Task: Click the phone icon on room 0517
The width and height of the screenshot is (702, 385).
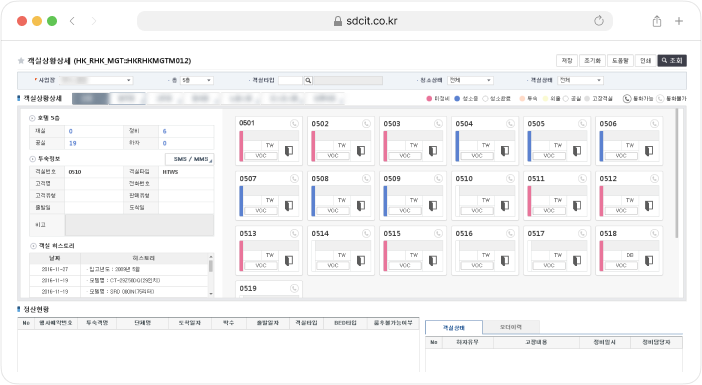Action: point(582,233)
